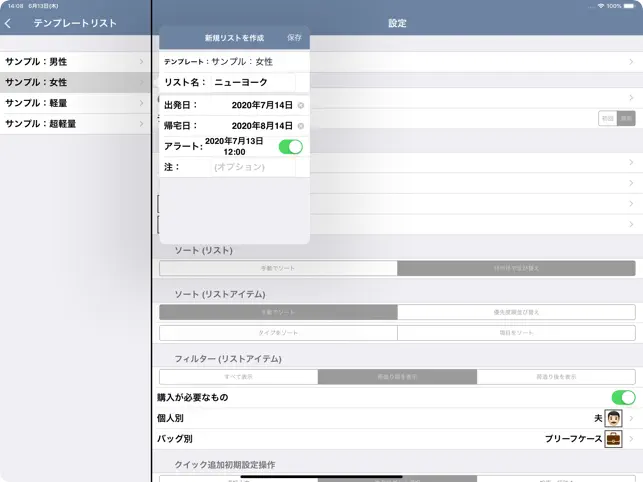
Task: Tap the husband avatar icon in 個人別
Action: pos(613,418)
